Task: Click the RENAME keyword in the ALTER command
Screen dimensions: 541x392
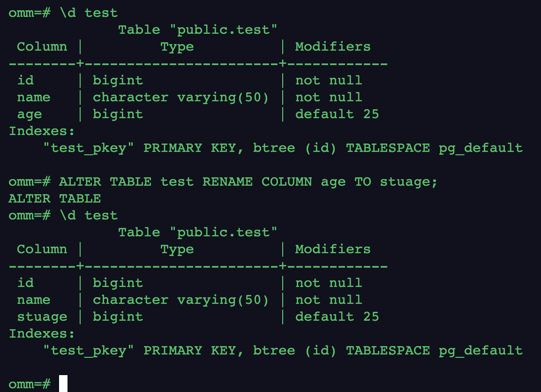Action: coord(227,181)
